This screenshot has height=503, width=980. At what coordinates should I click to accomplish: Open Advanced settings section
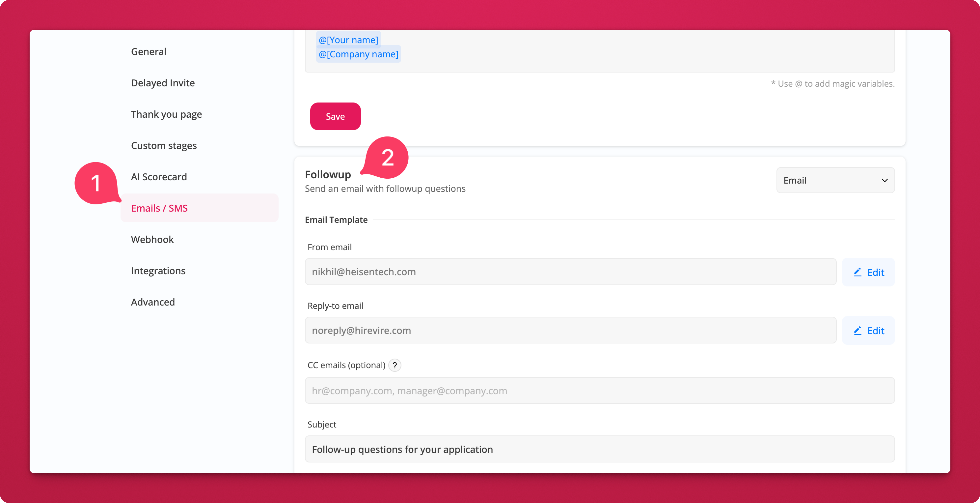152,302
